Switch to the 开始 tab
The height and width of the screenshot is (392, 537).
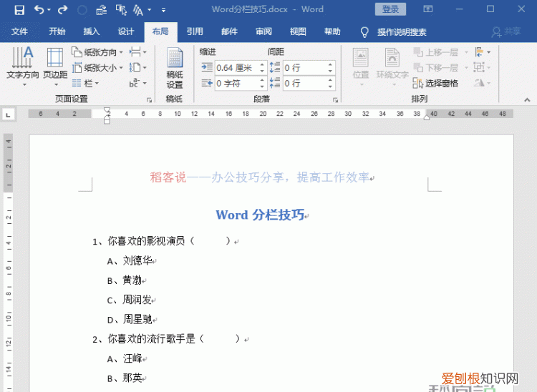[x=57, y=31]
